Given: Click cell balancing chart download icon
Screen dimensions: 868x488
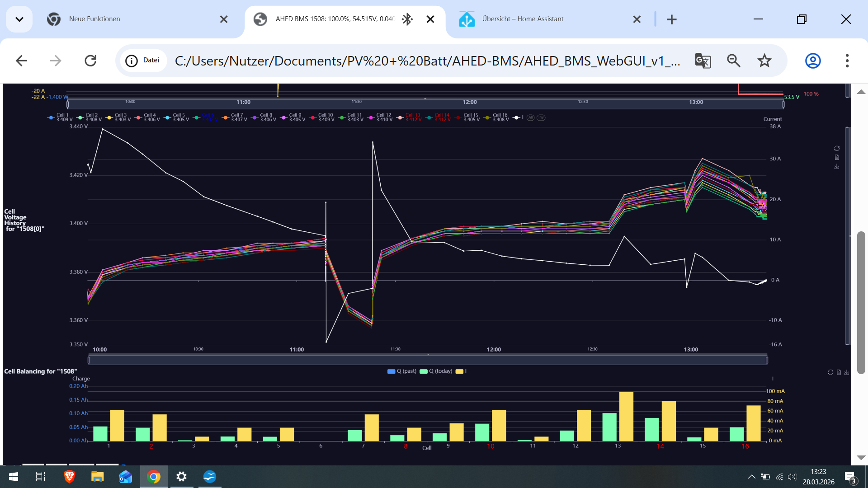Looking at the screenshot, I should pyautogui.click(x=847, y=372).
